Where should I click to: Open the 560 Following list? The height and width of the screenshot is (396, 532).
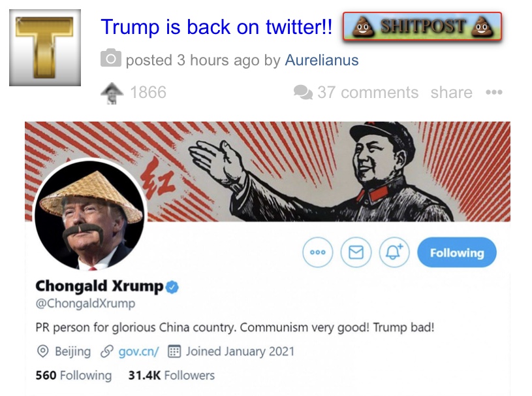point(74,375)
